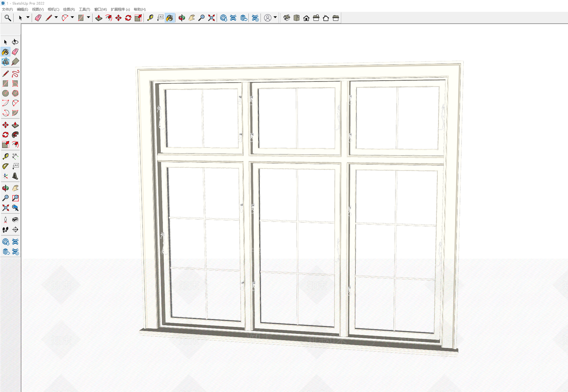Open the 扩展程序(x) menu
The width and height of the screenshot is (568, 392).
point(120,10)
